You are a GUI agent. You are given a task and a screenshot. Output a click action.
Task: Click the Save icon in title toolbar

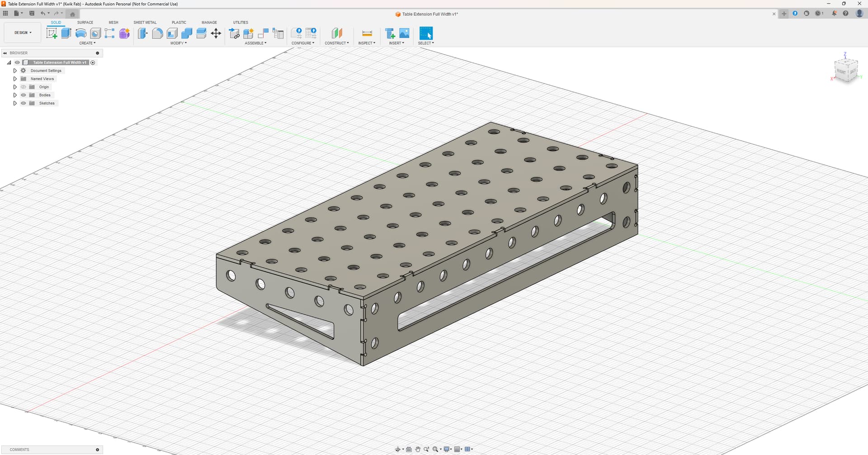click(32, 13)
